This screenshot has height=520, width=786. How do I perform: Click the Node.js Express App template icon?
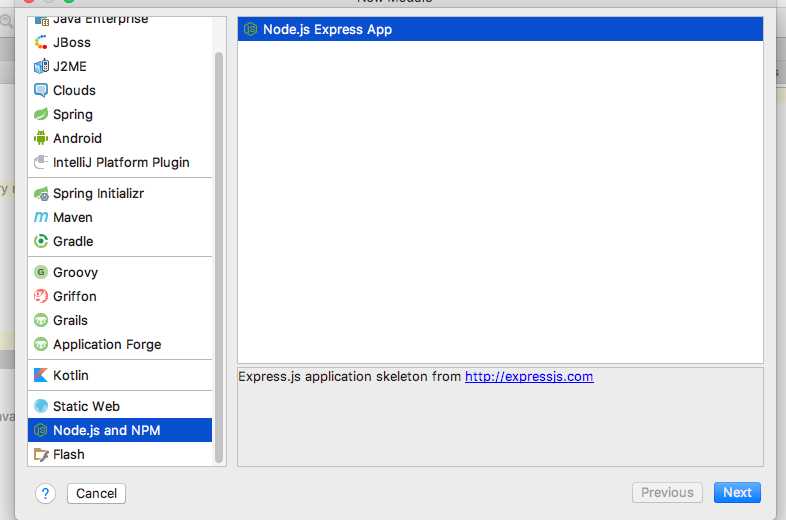coord(251,30)
